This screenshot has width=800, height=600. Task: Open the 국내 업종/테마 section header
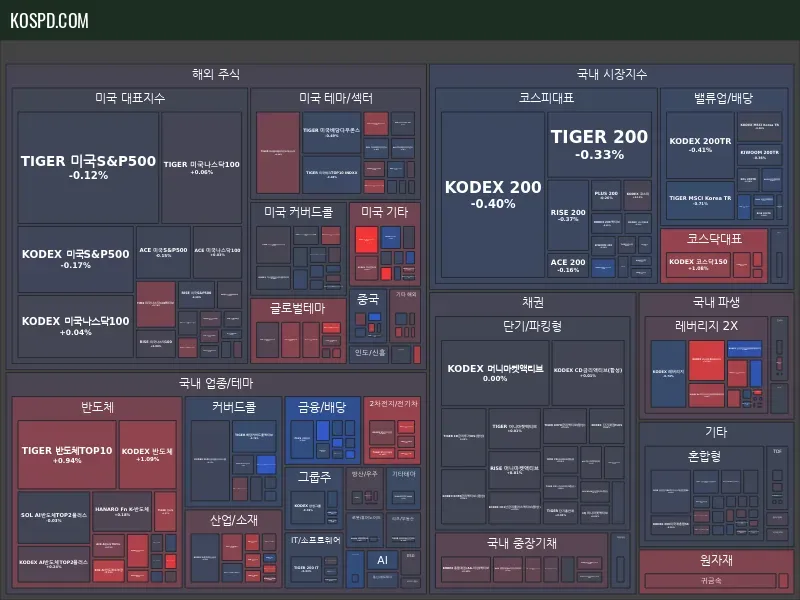pos(216,383)
